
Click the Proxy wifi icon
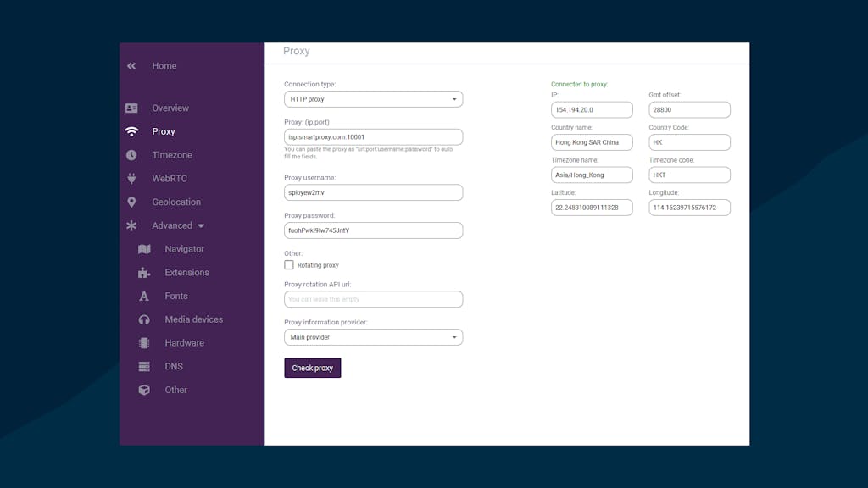coord(131,131)
